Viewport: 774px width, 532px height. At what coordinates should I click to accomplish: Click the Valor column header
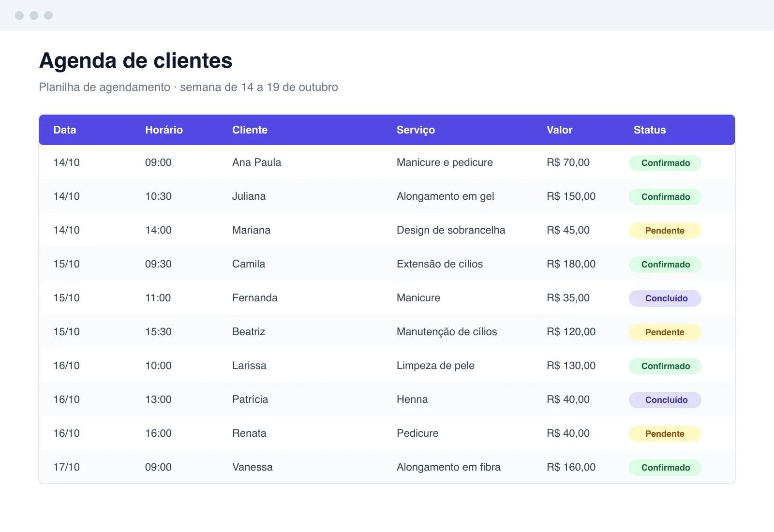point(560,130)
